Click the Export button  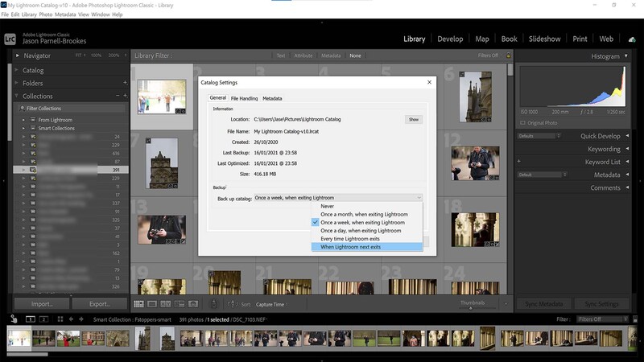[99, 304]
